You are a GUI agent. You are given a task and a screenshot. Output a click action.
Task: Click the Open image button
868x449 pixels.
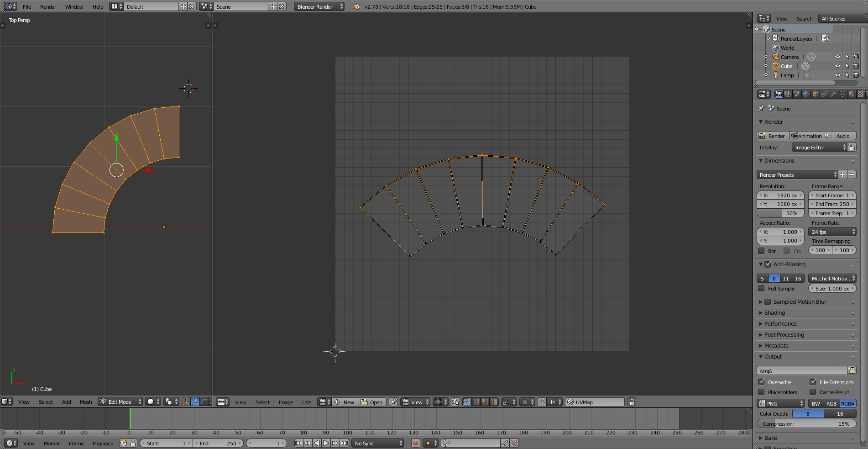coord(372,402)
